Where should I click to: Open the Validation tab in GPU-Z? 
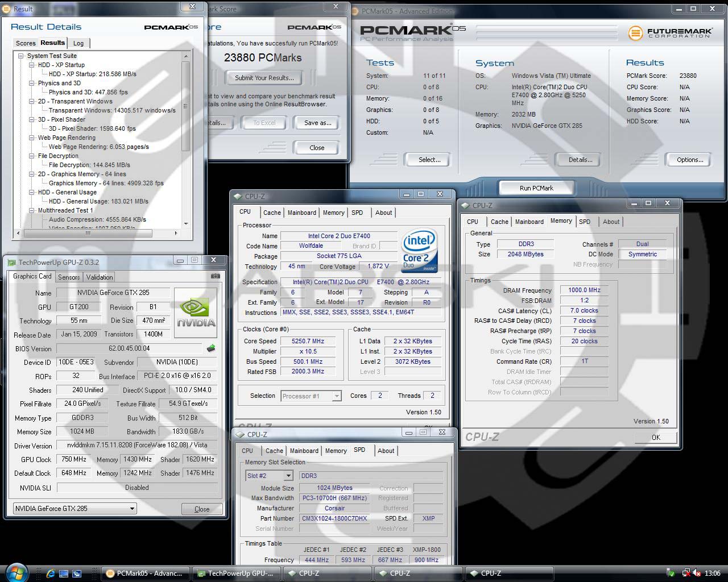(x=100, y=277)
